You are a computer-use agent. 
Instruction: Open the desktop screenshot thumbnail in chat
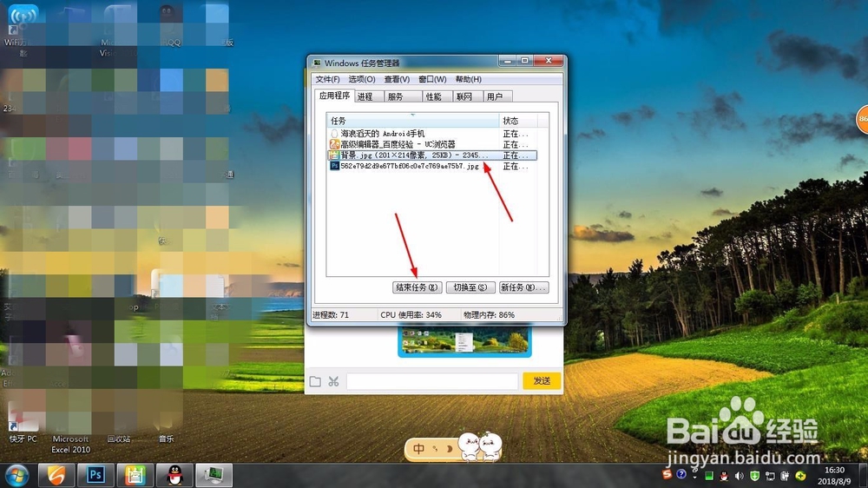click(x=464, y=341)
